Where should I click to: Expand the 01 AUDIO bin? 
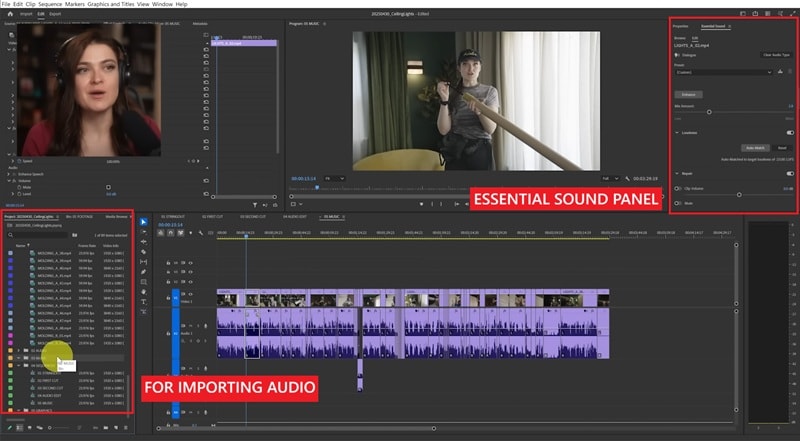19,351
